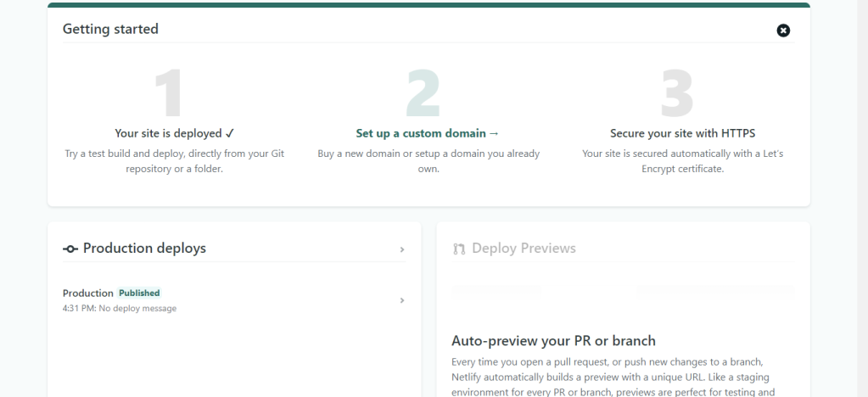Open the Deploy Previews heading
The image size is (868, 397).
point(524,249)
